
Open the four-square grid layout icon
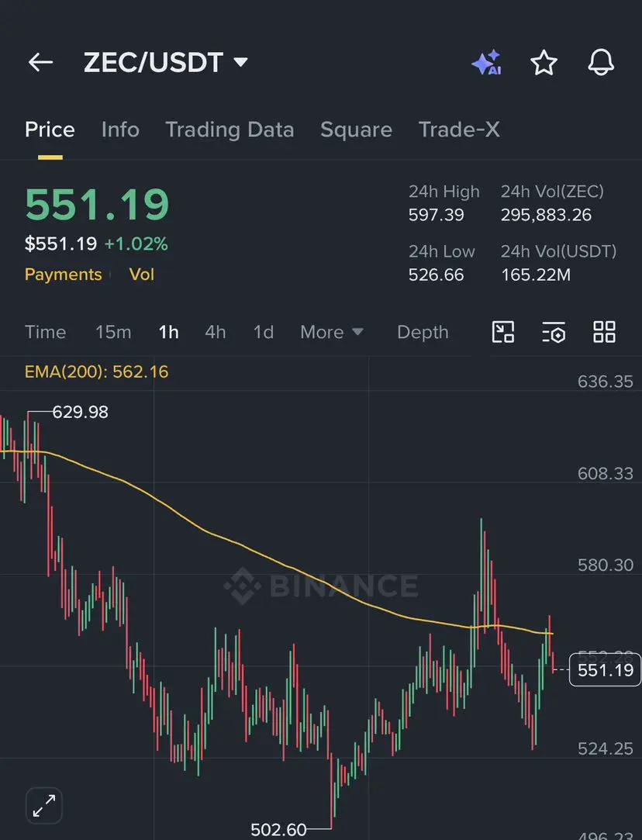click(604, 332)
